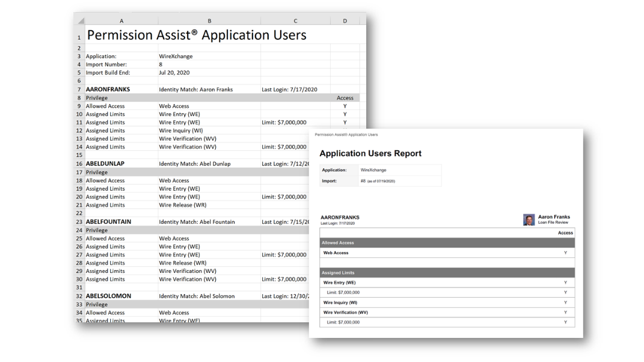Viewport: 644px width, 362px height.
Task: Select row 23 header in the spreadsheet
Action: tap(79, 221)
